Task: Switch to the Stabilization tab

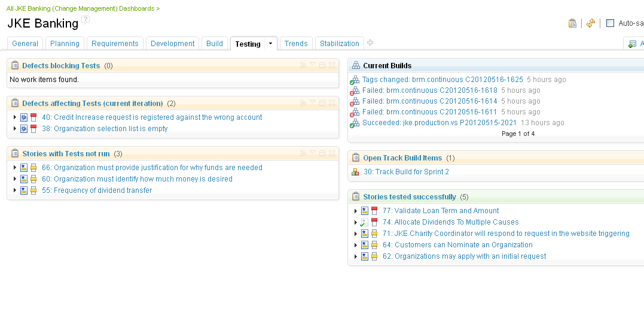Action: pyautogui.click(x=339, y=44)
